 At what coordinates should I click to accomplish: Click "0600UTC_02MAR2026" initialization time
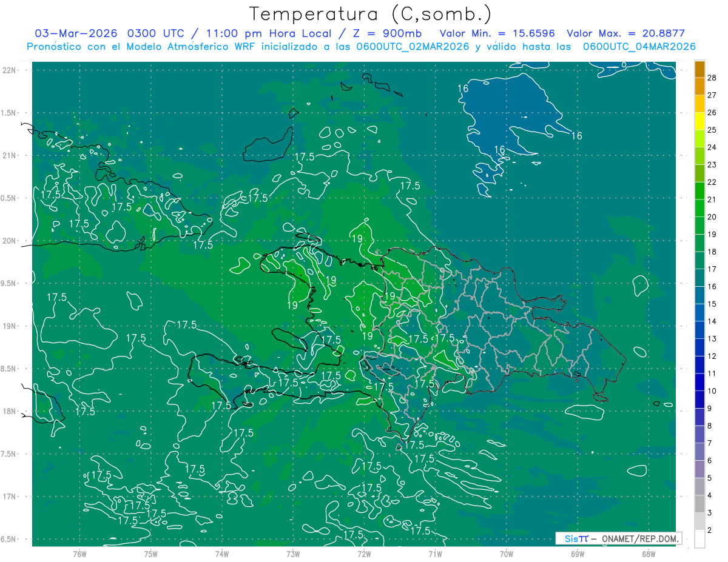point(413,46)
